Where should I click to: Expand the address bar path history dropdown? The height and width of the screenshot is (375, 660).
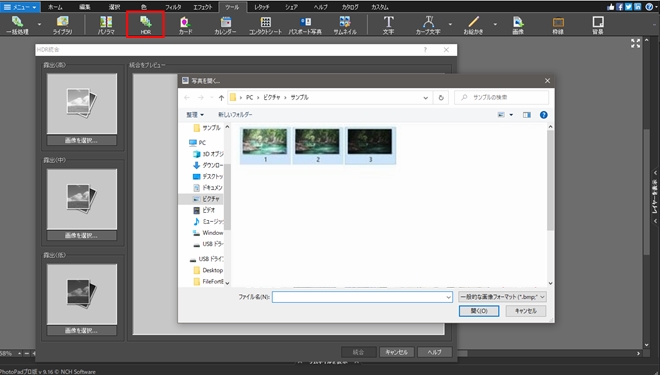click(426, 98)
